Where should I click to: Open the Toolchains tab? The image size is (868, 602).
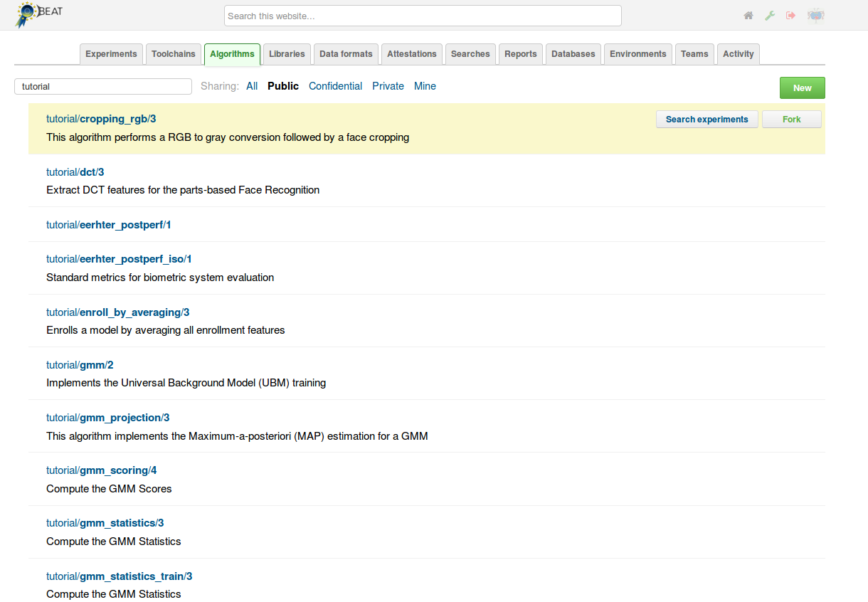(x=173, y=54)
